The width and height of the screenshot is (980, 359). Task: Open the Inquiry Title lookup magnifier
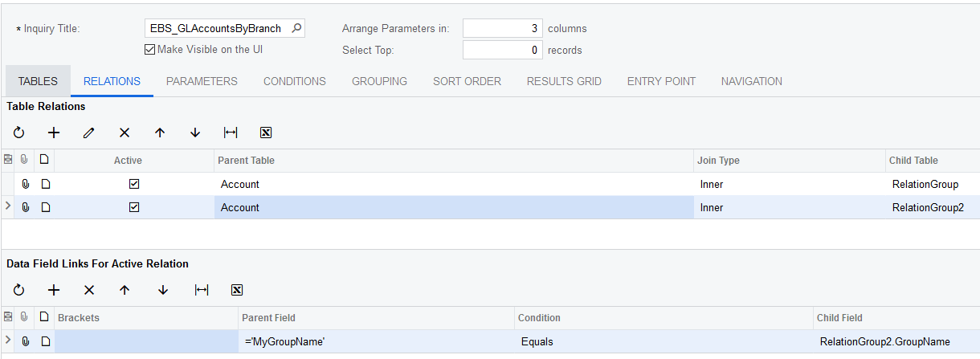coord(296,28)
